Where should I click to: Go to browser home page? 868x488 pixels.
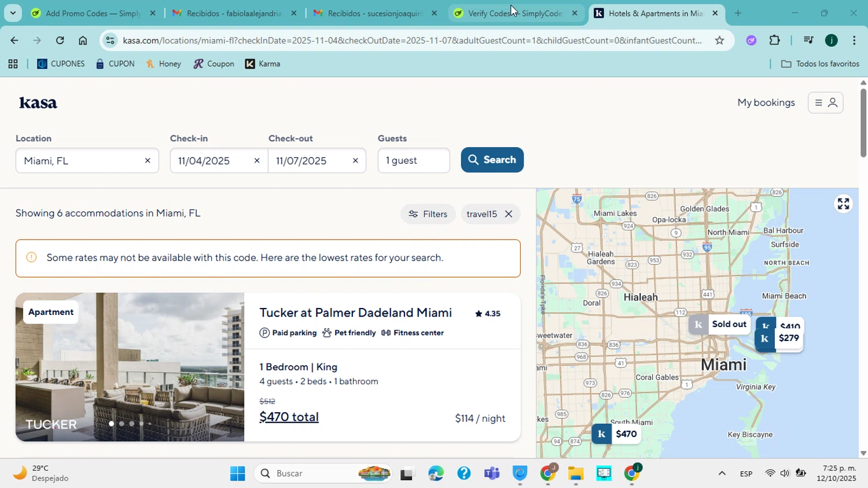(83, 40)
